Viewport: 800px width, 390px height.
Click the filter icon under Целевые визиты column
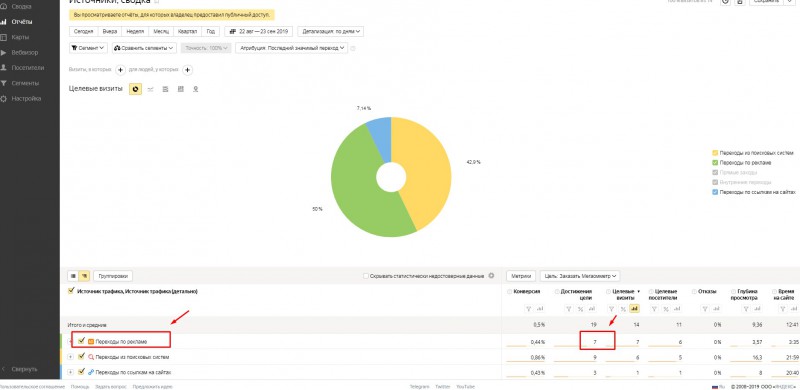tap(612, 309)
